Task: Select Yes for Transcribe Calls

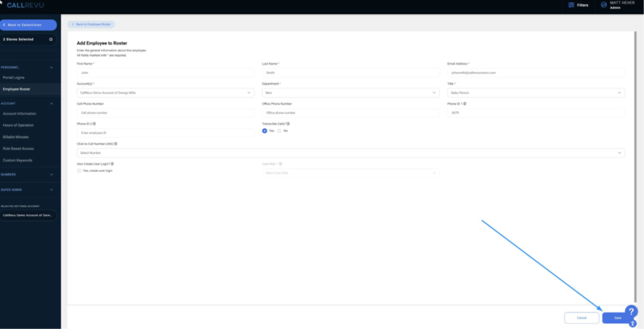Action: click(265, 130)
